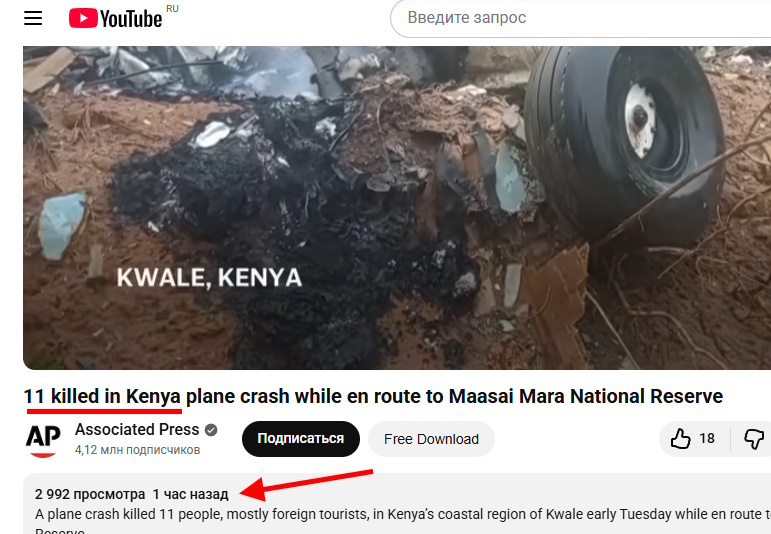Click the RU country code label
This screenshot has height=534, width=771.
172,9
